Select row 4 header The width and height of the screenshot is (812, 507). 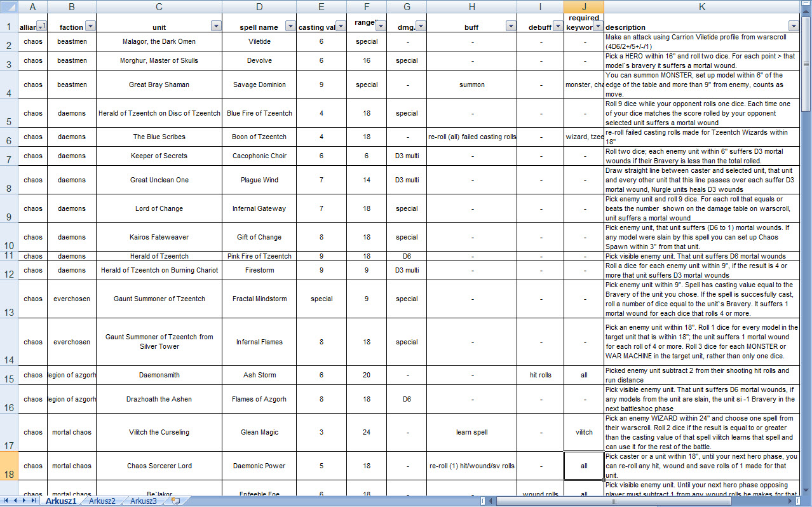8,84
